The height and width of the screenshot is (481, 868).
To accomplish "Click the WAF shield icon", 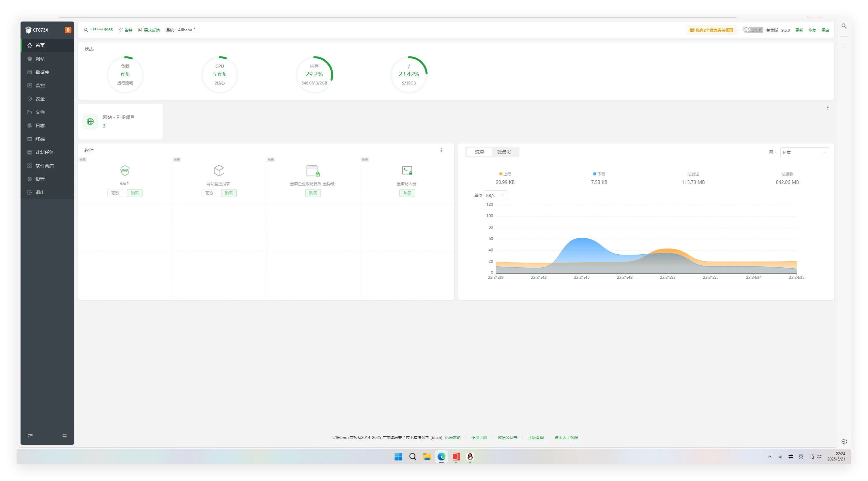I will tap(124, 171).
